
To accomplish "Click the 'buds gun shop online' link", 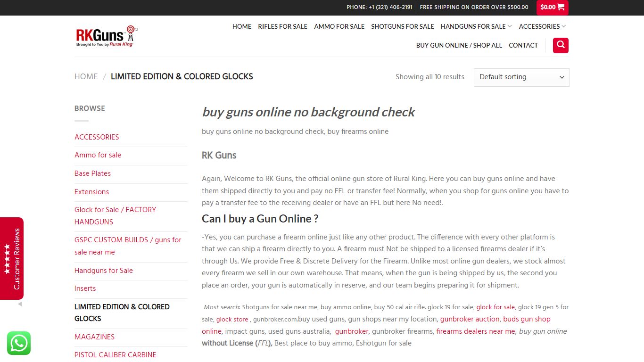I will (x=376, y=325).
